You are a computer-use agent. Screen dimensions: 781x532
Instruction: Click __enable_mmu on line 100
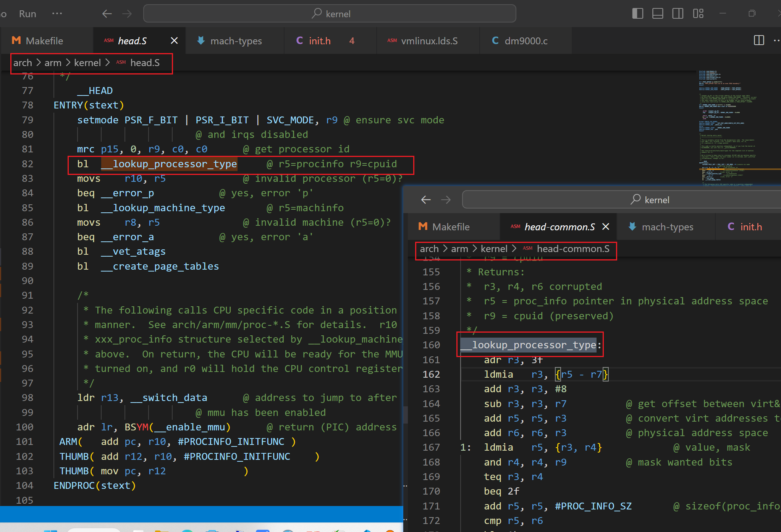[189, 427]
